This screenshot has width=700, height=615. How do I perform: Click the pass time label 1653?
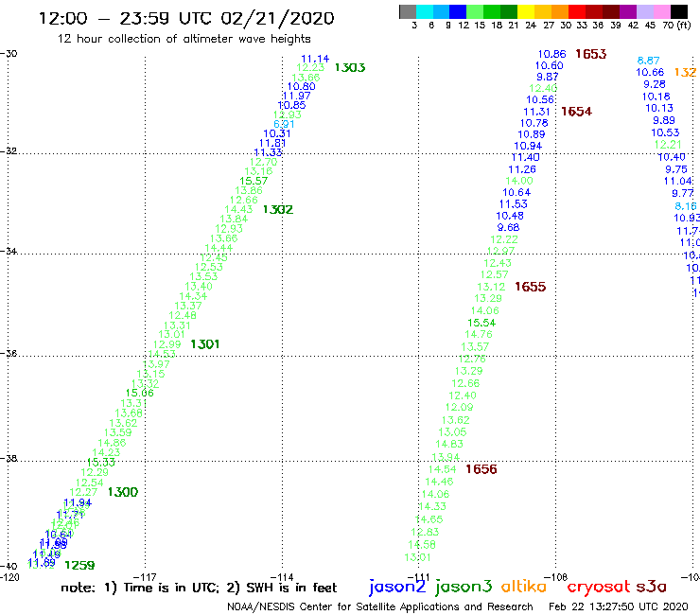590,54
